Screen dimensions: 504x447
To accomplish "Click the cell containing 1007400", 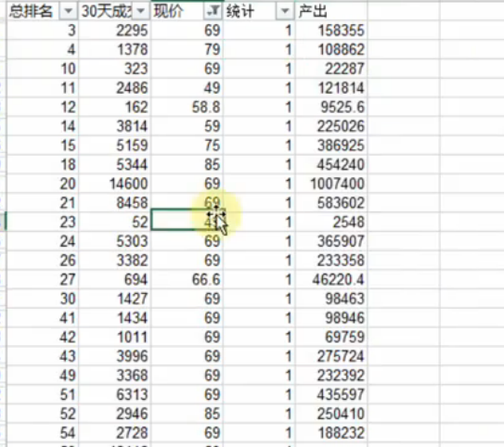I will pyautogui.click(x=331, y=184).
